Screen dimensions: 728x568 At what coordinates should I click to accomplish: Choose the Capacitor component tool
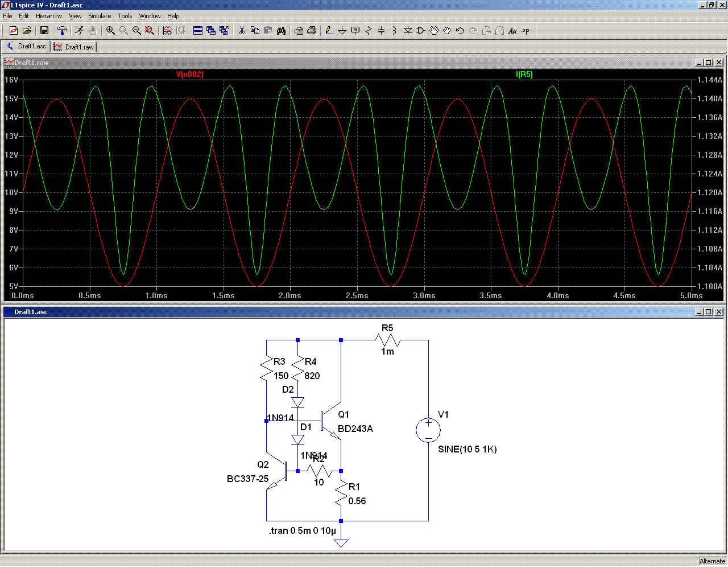[x=381, y=31]
